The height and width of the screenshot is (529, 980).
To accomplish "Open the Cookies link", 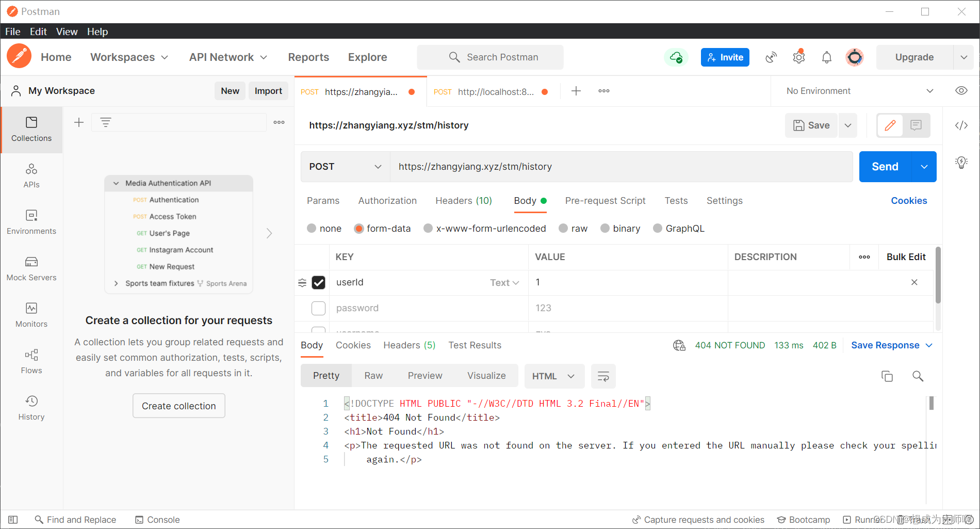I will (909, 201).
